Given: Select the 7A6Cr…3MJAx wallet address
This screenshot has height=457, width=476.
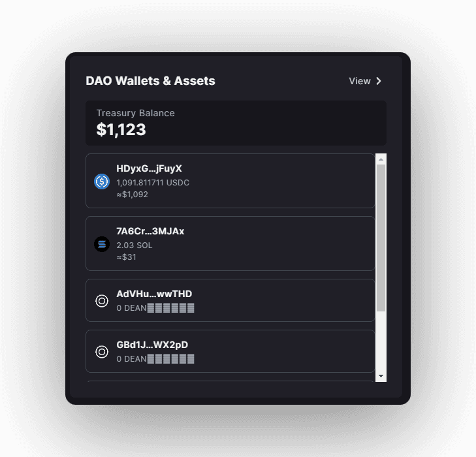Looking at the screenshot, I should point(150,231).
